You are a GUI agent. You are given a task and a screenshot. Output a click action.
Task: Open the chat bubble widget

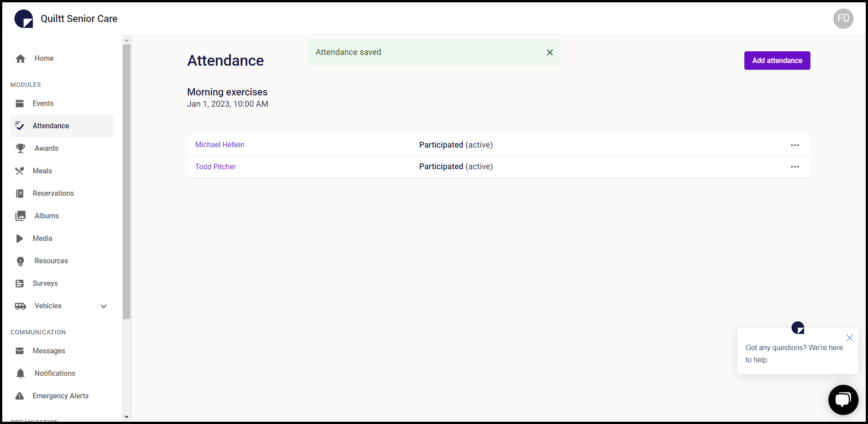(x=843, y=400)
